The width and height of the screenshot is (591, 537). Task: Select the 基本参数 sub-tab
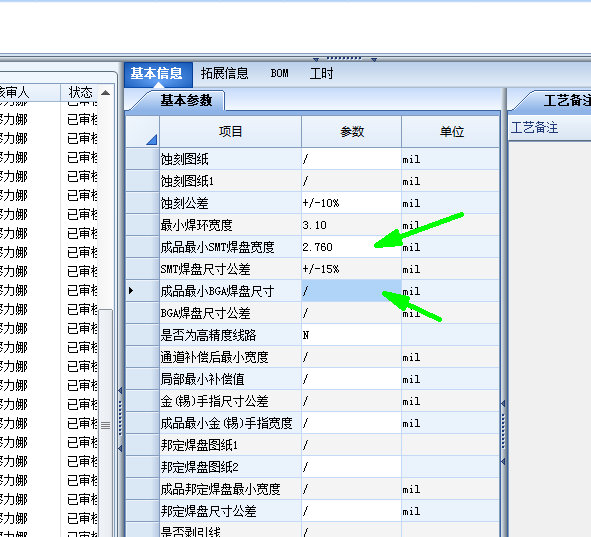(x=186, y=101)
